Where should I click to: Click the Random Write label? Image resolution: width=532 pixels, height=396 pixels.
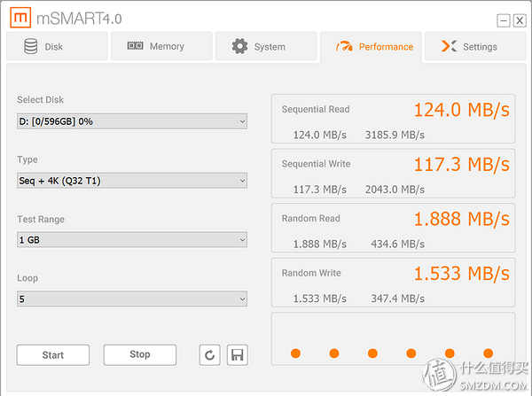pyautogui.click(x=311, y=273)
